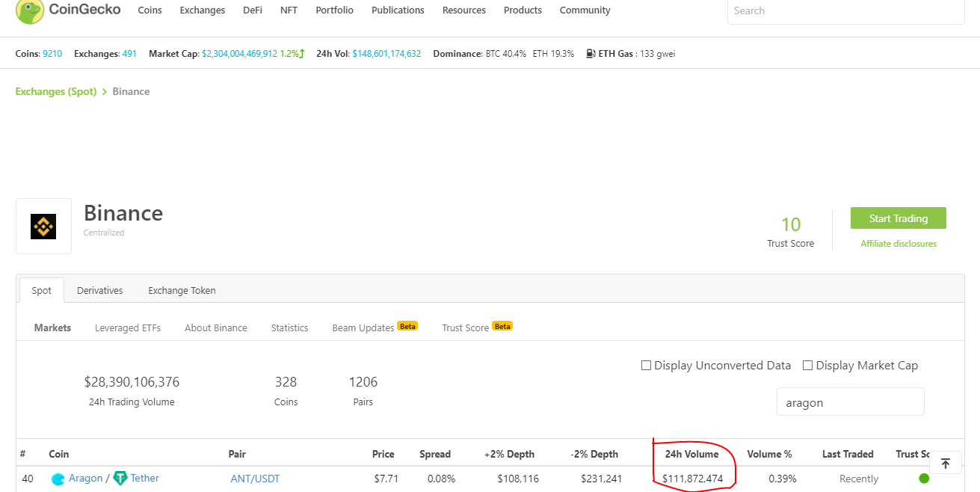Click the green Trust Score dot for ANT/USDT
Viewport: 980px width, 492px height.
[x=924, y=479]
